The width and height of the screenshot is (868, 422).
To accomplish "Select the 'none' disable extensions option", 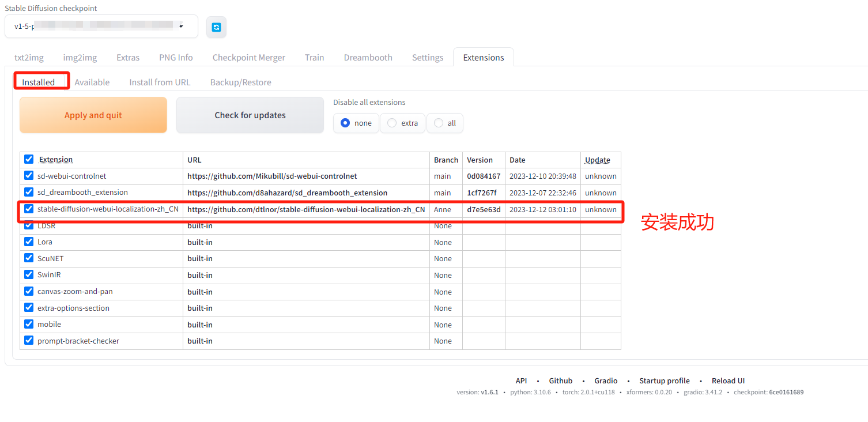I will tap(356, 123).
